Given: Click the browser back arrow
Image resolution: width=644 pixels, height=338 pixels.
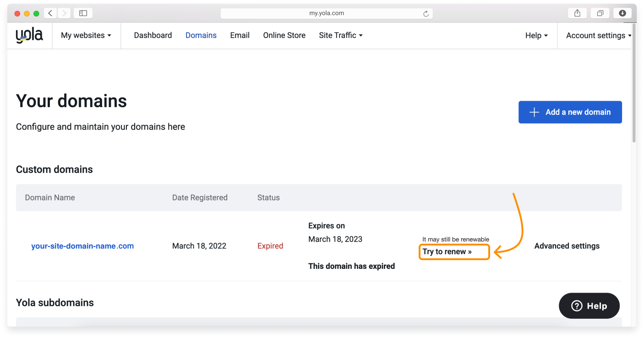Looking at the screenshot, I should pyautogui.click(x=50, y=13).
